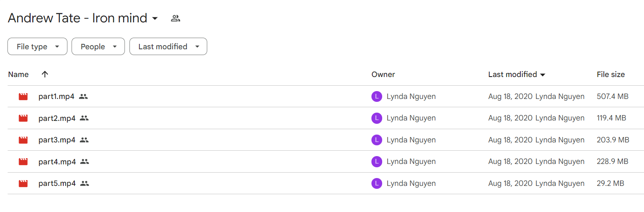Open the Last modified filter dropdown

click(168, 46)
